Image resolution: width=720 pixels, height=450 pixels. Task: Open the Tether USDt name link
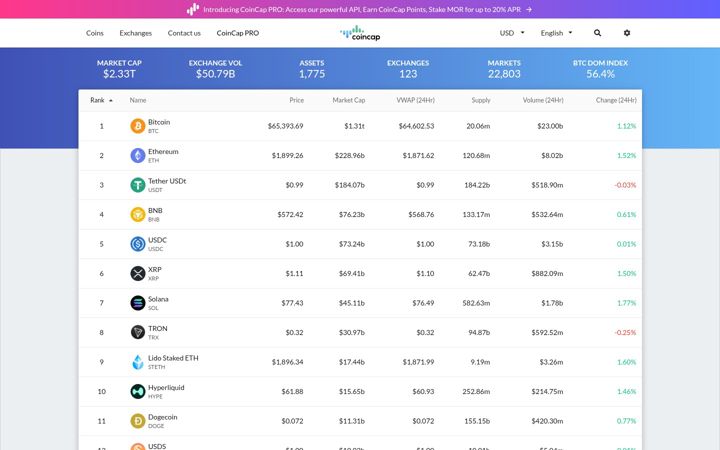click(167, 181)
